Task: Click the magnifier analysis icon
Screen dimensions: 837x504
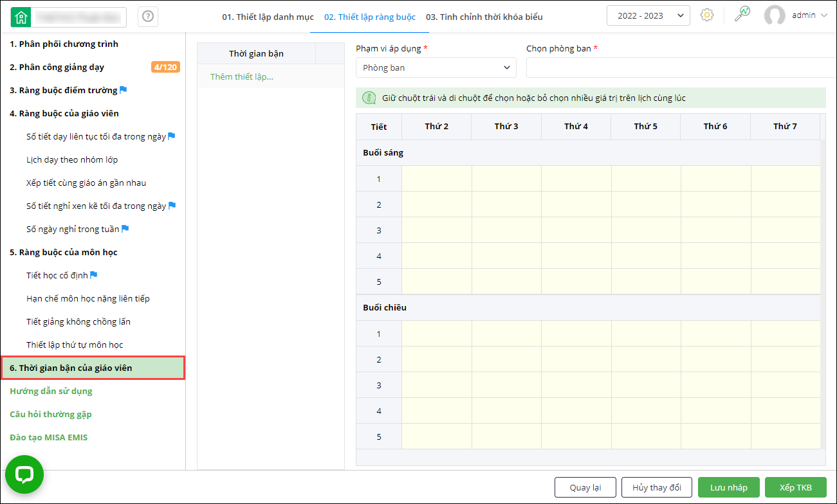Action: [742, 14]
